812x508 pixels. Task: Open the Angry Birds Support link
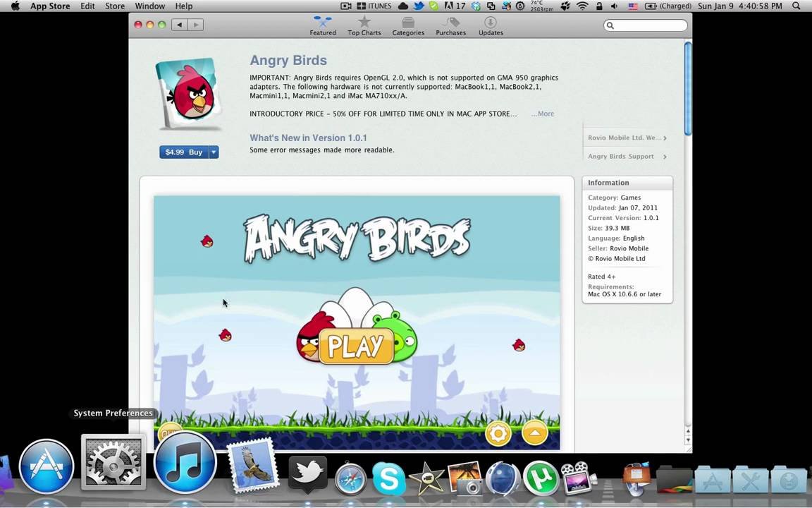627,157
